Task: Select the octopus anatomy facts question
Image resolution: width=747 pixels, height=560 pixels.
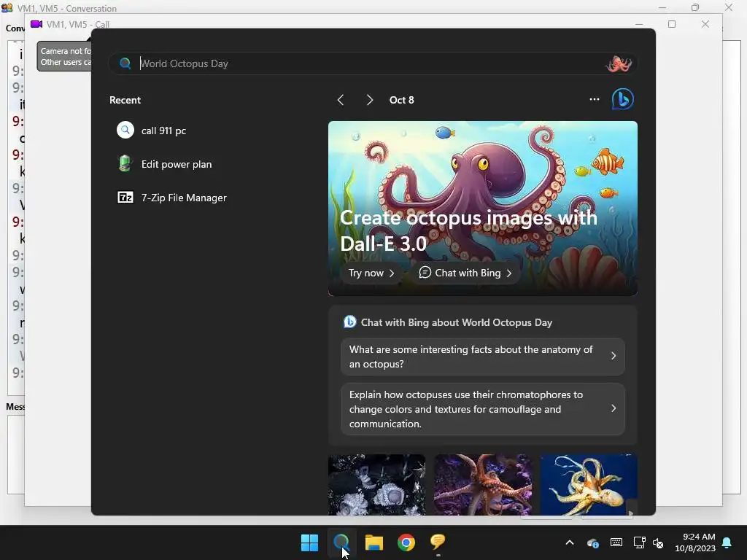Action: click(483, 357)
